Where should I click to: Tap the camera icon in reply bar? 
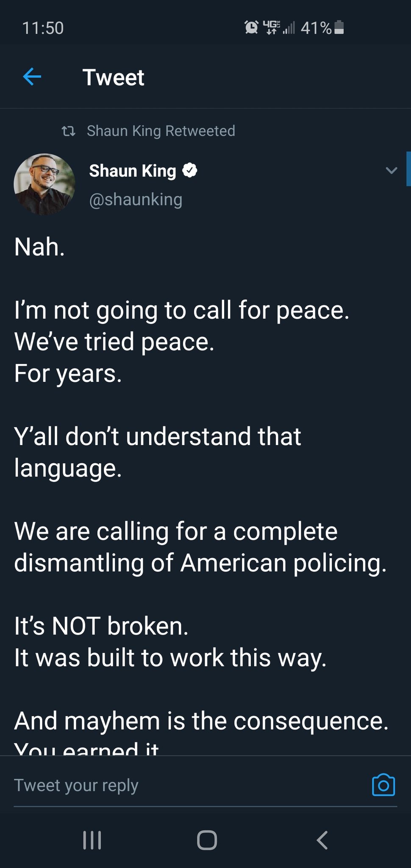(383, 785)
